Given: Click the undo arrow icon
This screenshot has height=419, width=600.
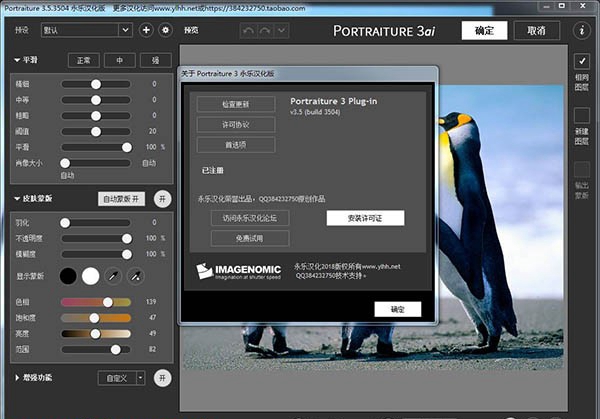Looking at the screenshot, I should [248, 31].
